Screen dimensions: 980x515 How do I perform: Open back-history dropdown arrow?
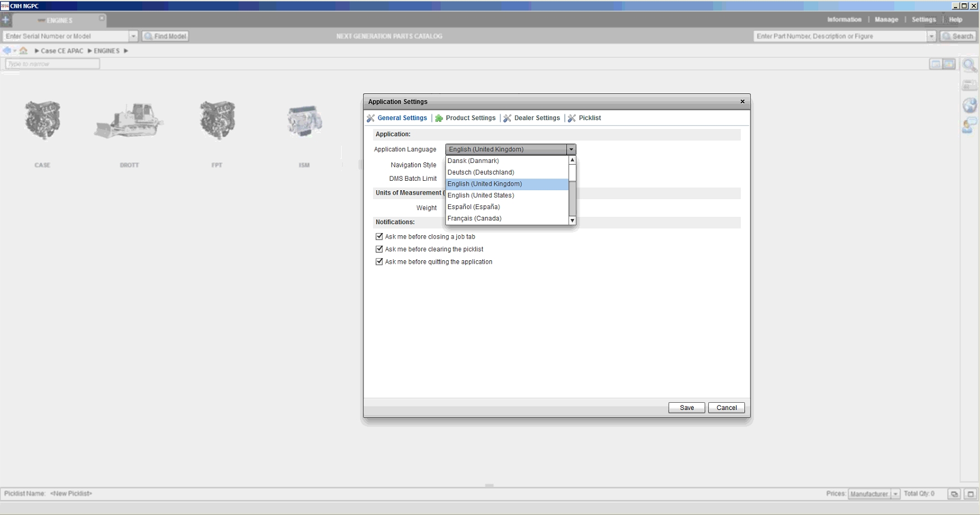(14, 51)
